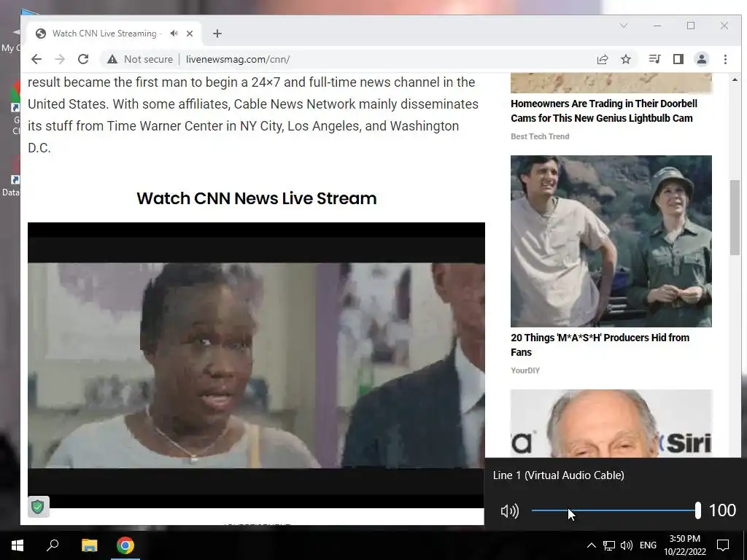
Task: Mute audio via the volume flyout speaker icon
Action: tap(509, 511)
